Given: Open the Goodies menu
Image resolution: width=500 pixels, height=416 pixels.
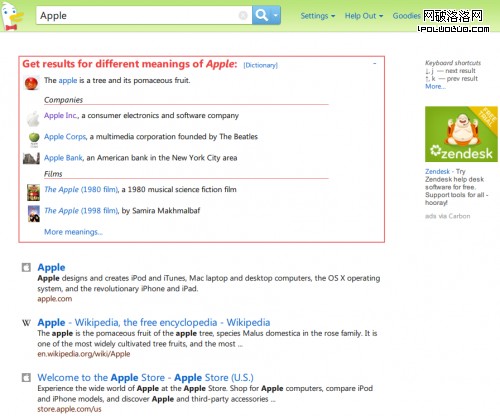Looking at the screenshot, I should pyautogui.click(x=406, y=16).
